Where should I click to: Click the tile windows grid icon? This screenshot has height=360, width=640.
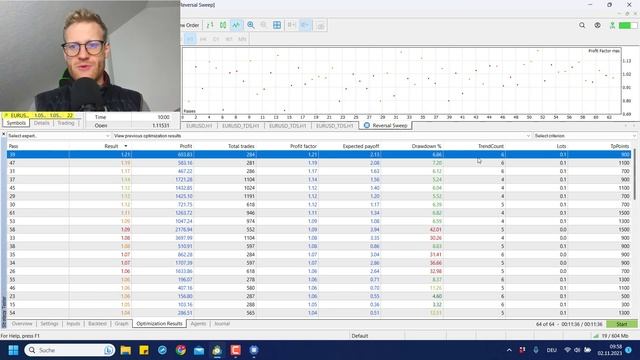click(277, 25)
